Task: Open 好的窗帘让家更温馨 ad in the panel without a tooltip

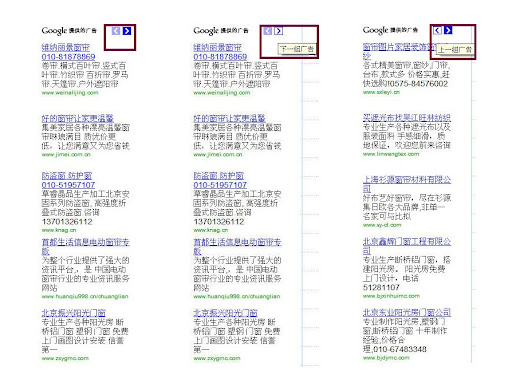Action: pos(78,118)
